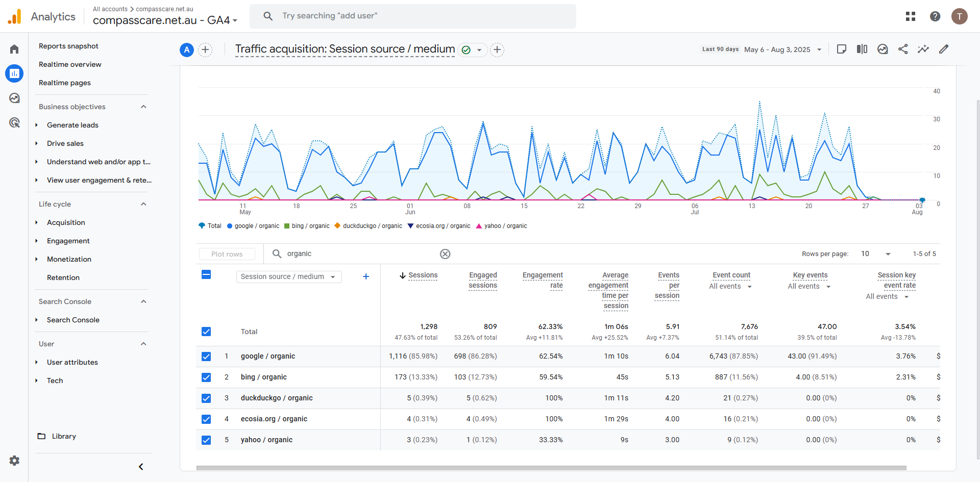
Task: Open Realtime overview
Action: click(x=70, y=64)
